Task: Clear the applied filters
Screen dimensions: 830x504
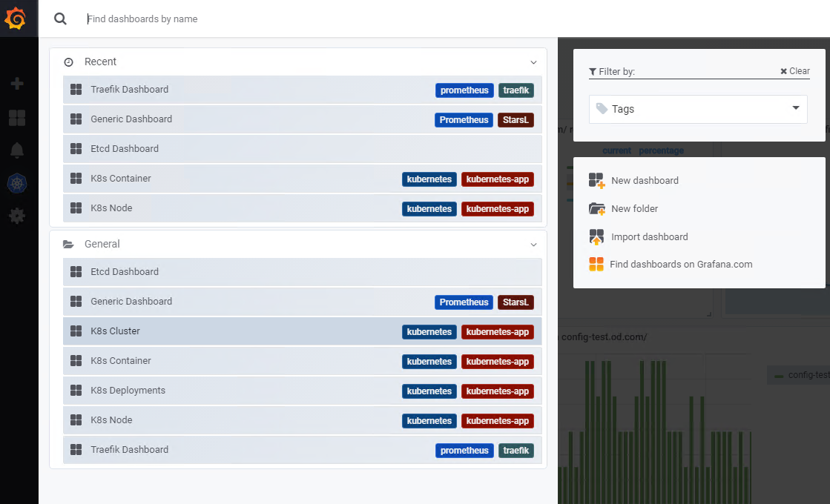Action: [795, 71]
